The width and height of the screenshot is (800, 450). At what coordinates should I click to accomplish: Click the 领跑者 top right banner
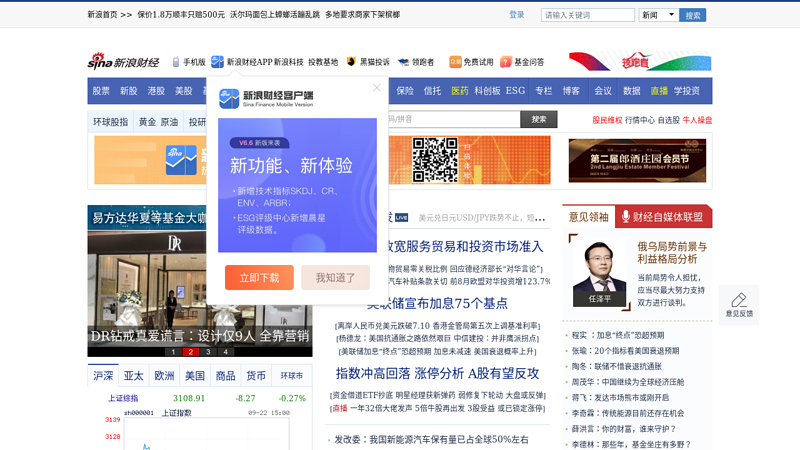pos(640,61)
